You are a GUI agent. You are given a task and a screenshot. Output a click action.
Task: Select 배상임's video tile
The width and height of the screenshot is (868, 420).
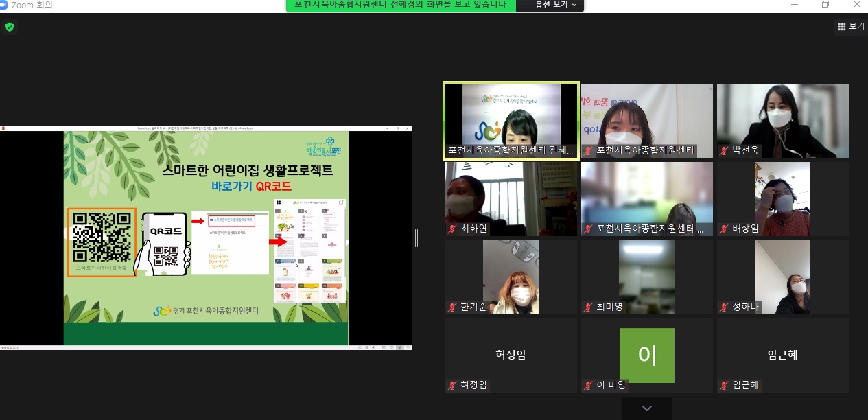783,199
